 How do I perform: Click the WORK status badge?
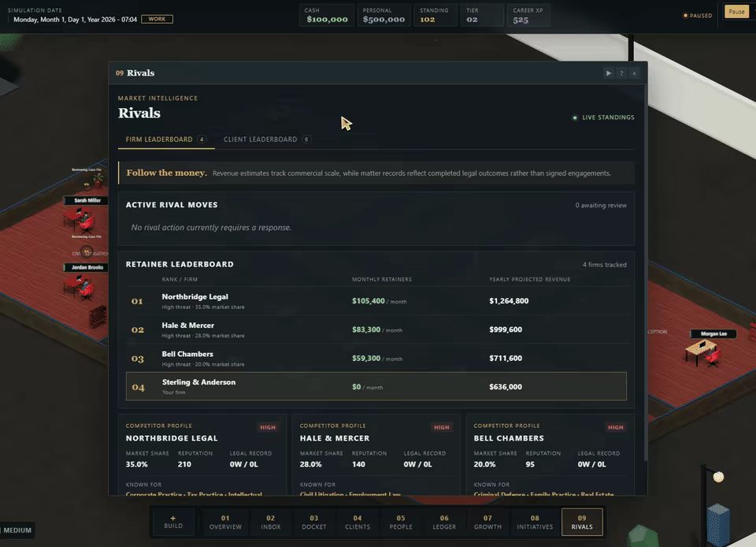[x=157, y=19]
